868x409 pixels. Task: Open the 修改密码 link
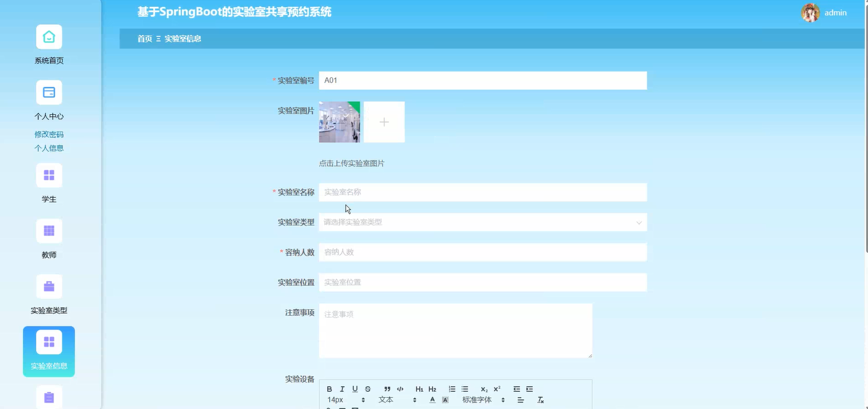click(49, 134)
